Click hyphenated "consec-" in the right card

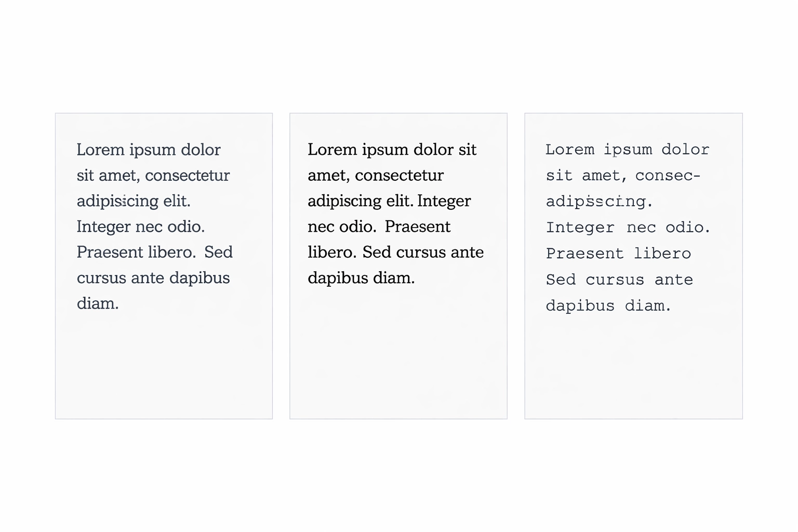point(668,176)
